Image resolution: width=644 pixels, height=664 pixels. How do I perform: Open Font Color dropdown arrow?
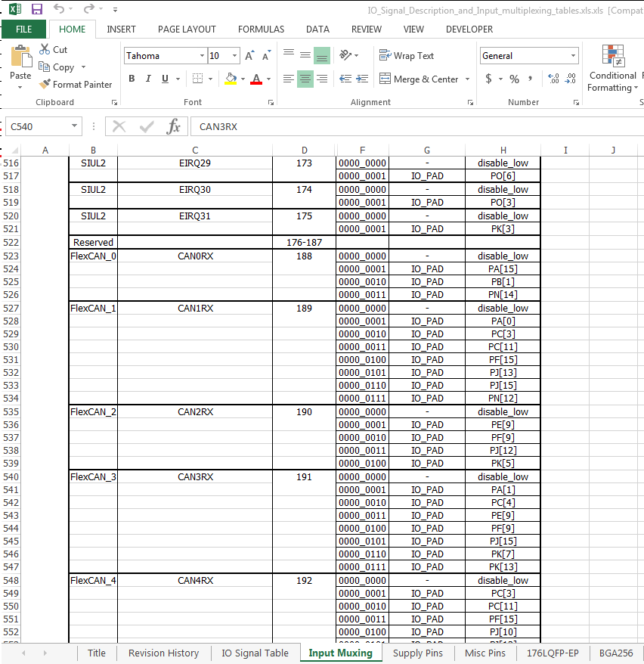[268, 79]
